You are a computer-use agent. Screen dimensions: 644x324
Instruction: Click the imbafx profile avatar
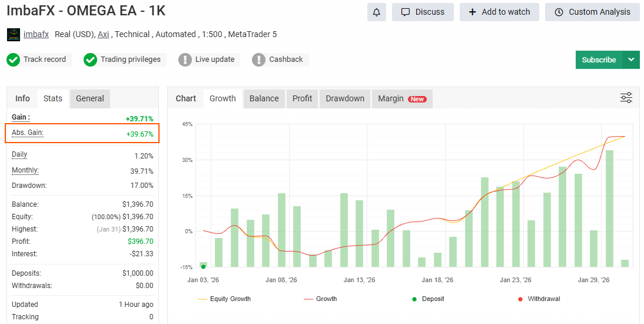point(14,35)
